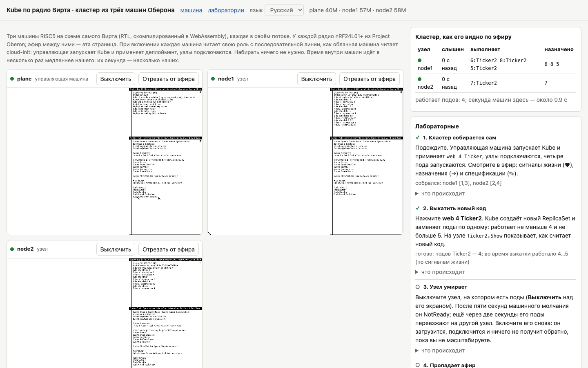This screenshot has width=588, height=368.
Task: Click the lab title "3. Узел умирает"
Action: click(445, 287)
